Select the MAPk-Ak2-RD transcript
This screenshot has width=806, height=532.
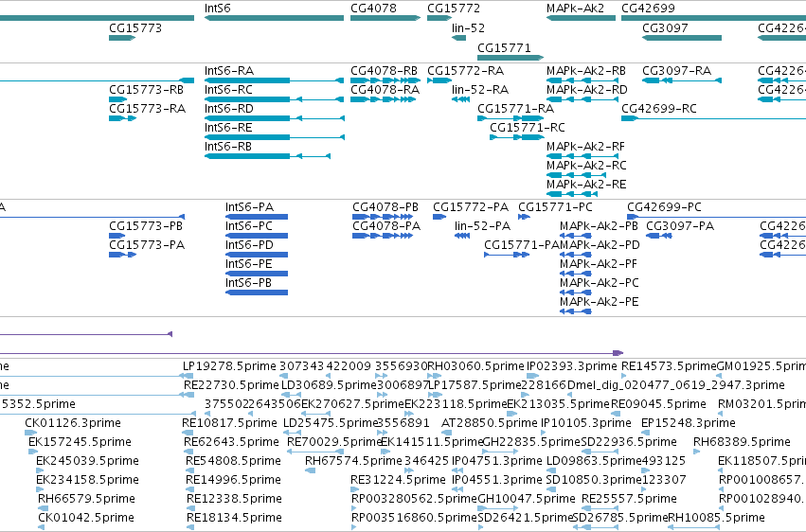(x=587, y=90)
